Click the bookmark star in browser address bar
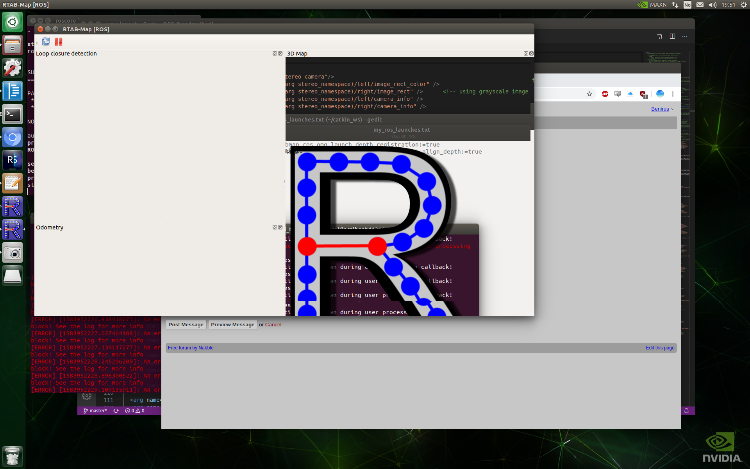 coord(588,93)
